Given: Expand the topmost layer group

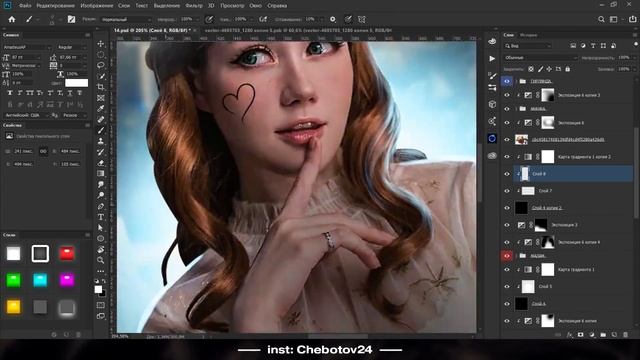Looking at the screenshot, I should (516, 81).
